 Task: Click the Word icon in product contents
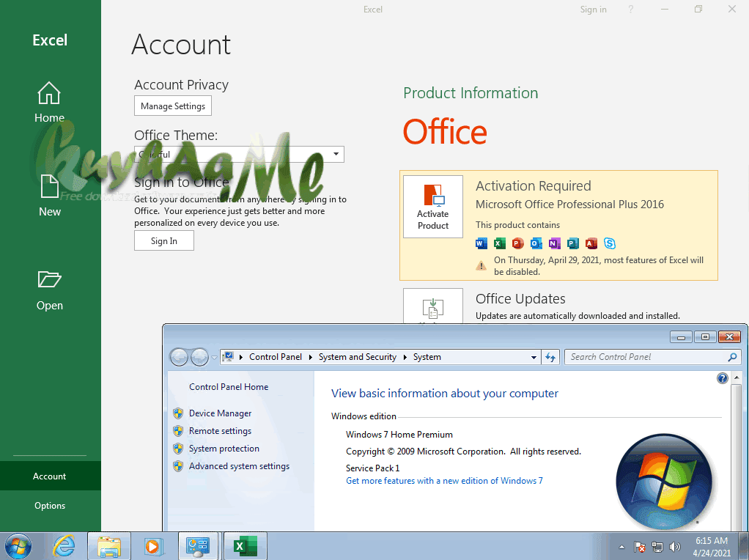(x=481, y=243)
